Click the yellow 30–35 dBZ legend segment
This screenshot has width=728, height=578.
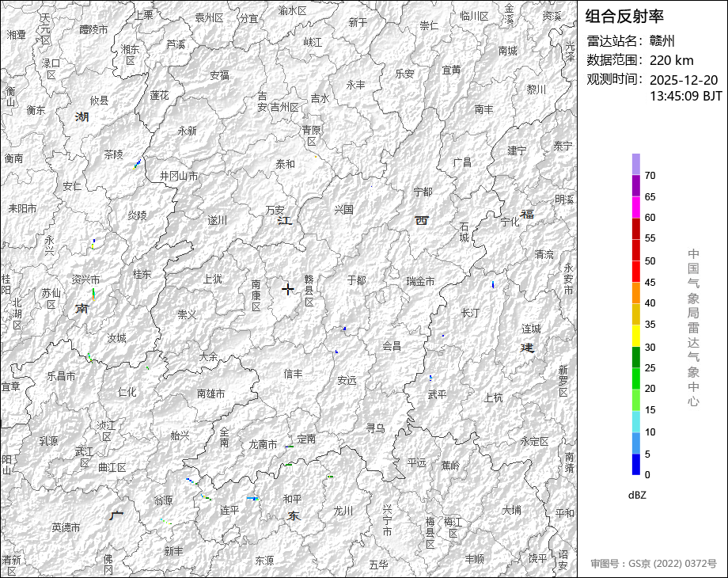point(636,336)
